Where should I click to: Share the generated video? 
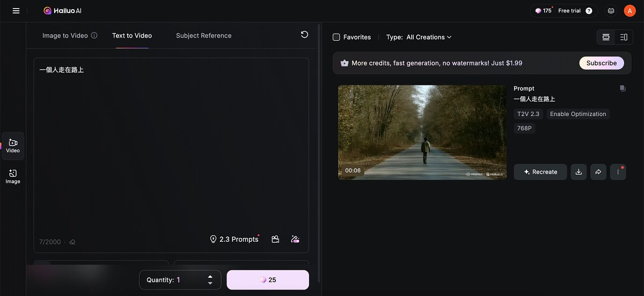click(x=598, y=172)
